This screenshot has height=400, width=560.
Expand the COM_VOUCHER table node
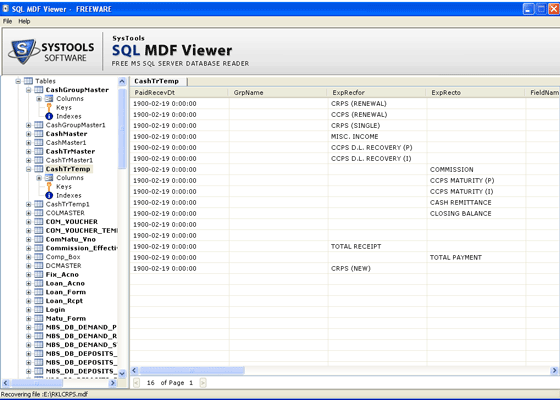point(29,222)
